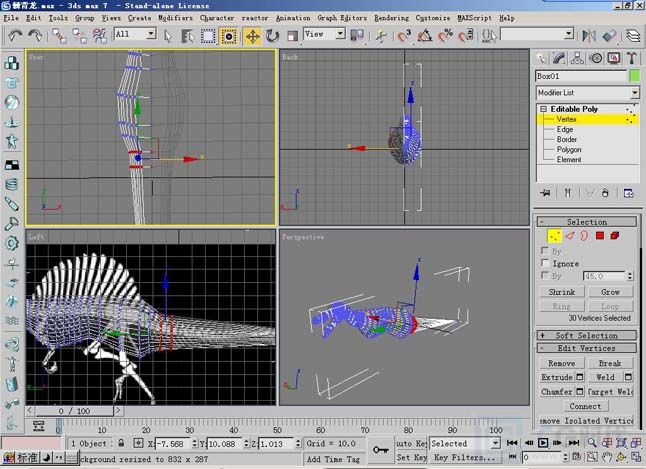
Task: Click the 0 / 100 time slider
Action: [x=74, y=411]
